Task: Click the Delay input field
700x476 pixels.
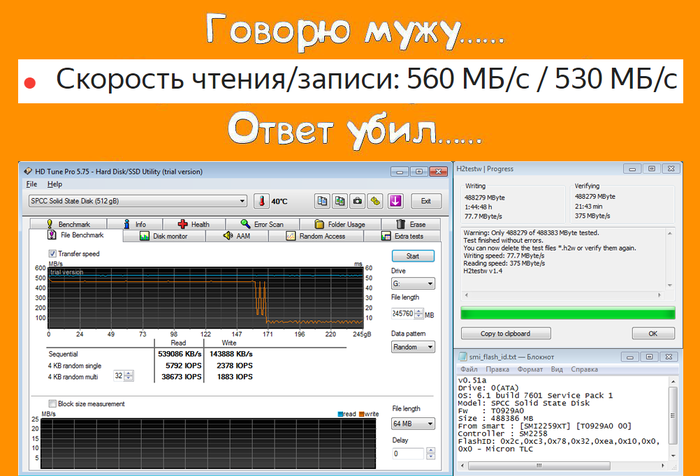Action: tap(408, 454)
